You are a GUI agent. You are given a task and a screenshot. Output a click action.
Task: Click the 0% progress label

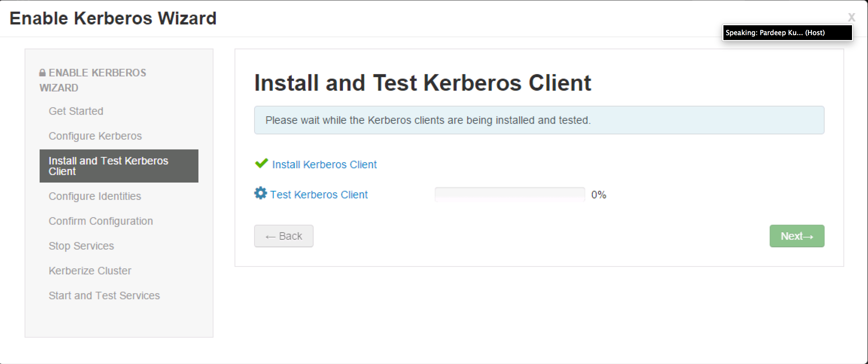pyautogui.click(x=599, y=194)
